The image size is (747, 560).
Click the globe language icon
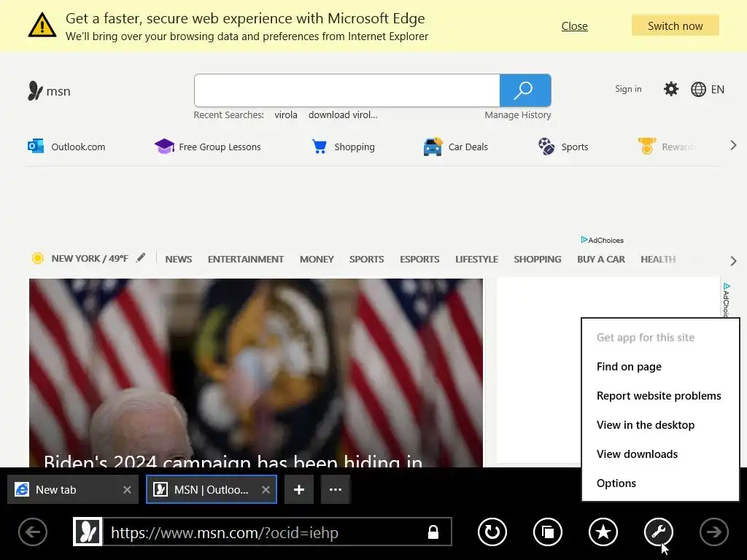[x=698, y=89]
